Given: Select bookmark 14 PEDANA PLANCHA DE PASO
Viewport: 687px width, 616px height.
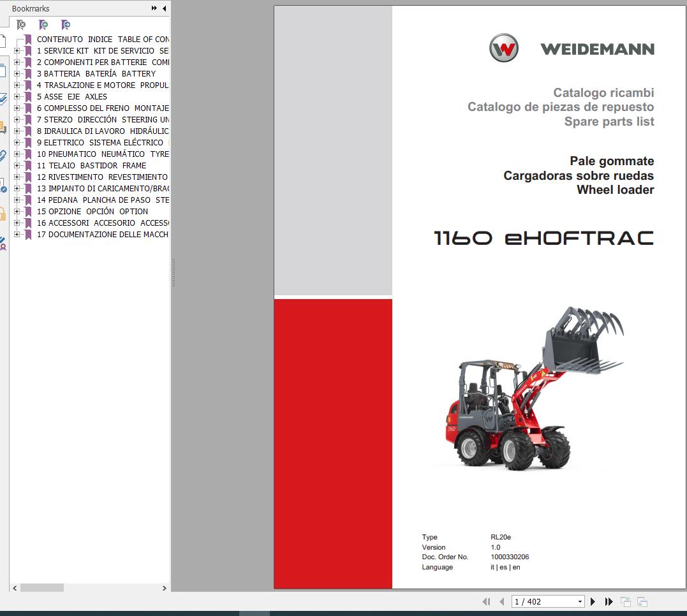Looking at the screenshot, I should [x=103, y=200].
